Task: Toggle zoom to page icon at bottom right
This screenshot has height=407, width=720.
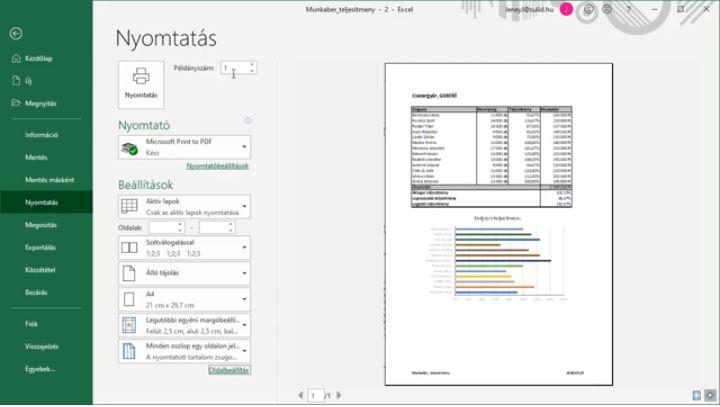Action: click(711, 395)
